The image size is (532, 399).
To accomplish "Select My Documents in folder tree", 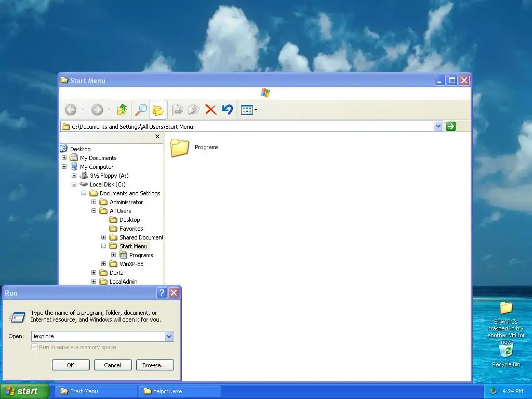I will (x=98, y=158).
